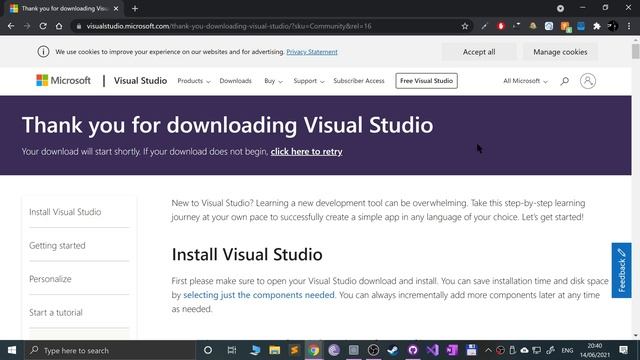The height and width of the screenshot is (360, 640).
Task: Open the Privacy Statement link
Action: (x=312, y=52)
